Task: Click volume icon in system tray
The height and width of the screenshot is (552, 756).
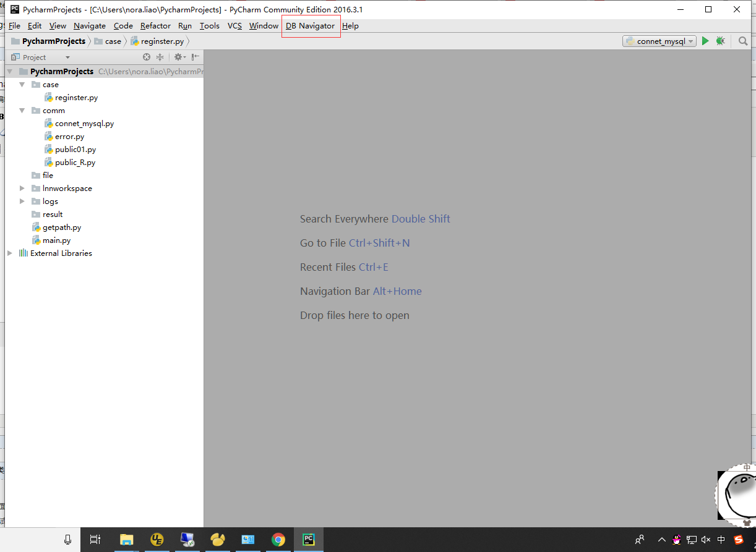Action: click(x=707, y=540)
